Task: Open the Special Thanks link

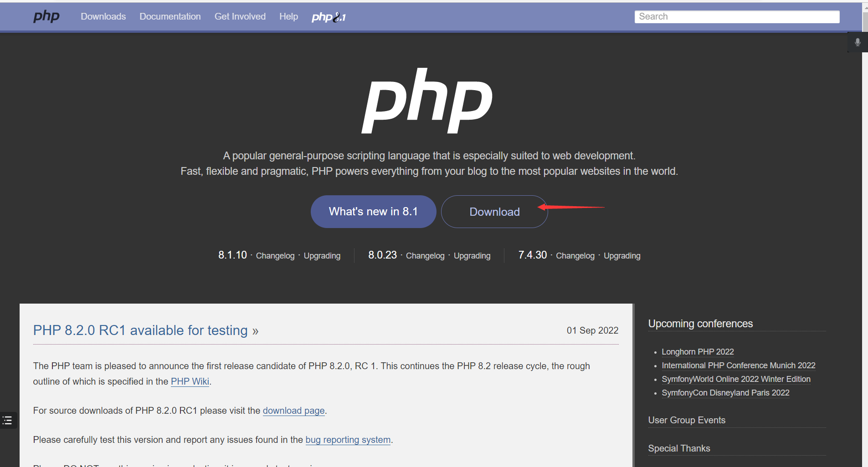Action: [679, 448]
